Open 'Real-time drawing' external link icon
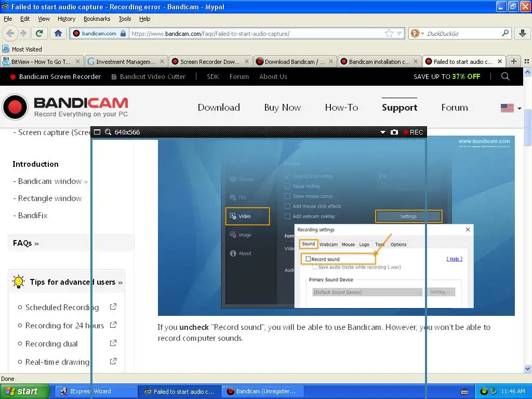 pyautogui.click(x=113, y=361)
